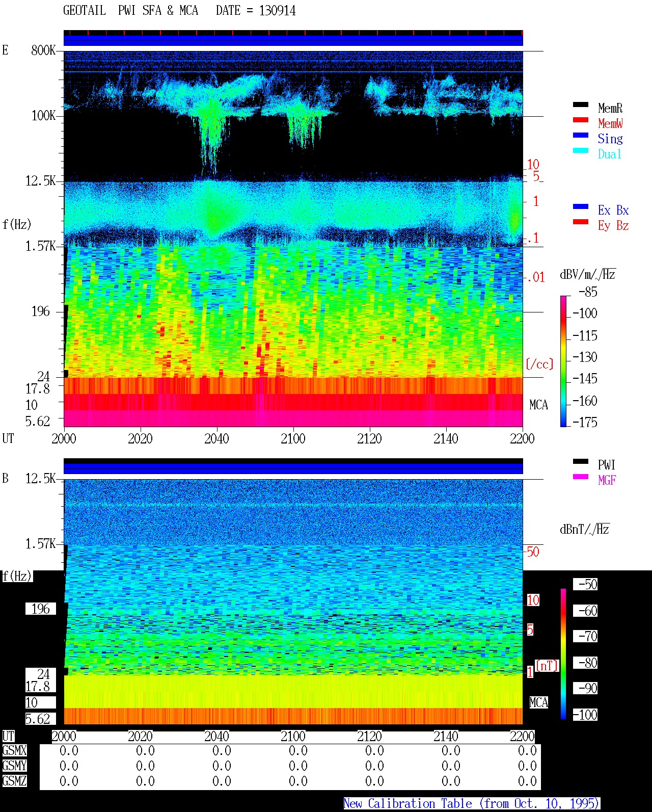Click the -115 color scale value
Image resolution: width=652 pixels, height=812 pixels.
point(585,336)
